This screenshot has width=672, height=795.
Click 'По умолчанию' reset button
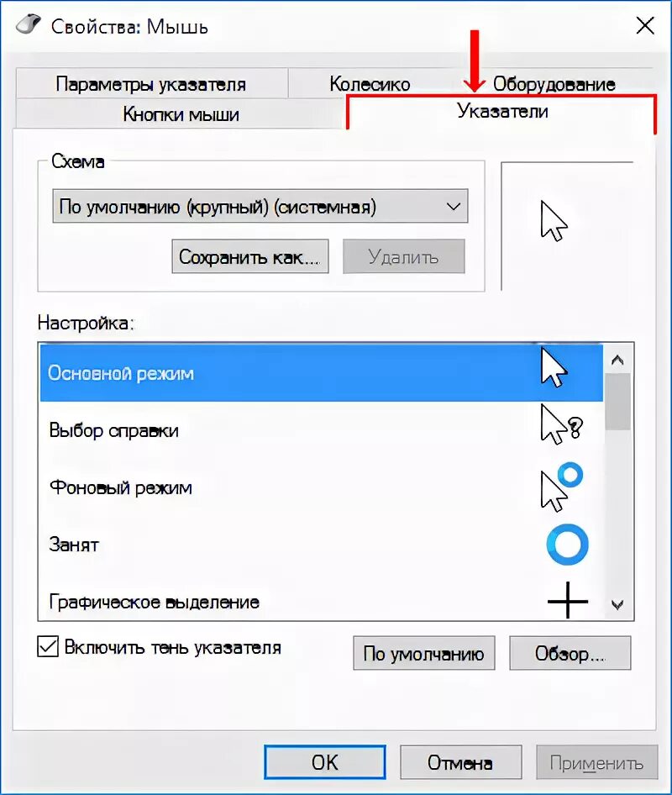[423, 653]
